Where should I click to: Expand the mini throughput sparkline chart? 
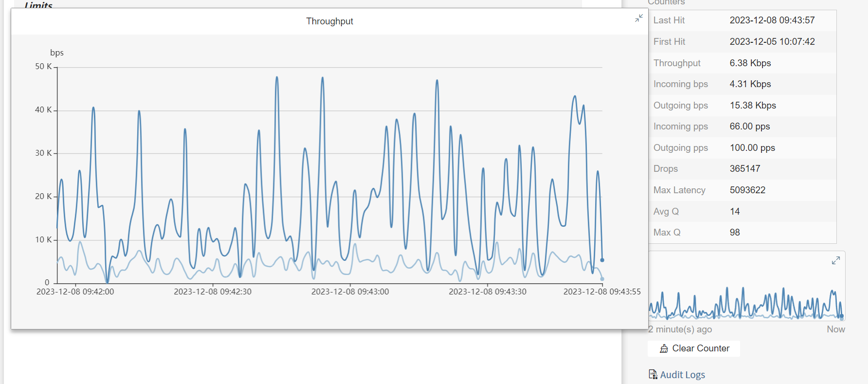coord(835,261)
